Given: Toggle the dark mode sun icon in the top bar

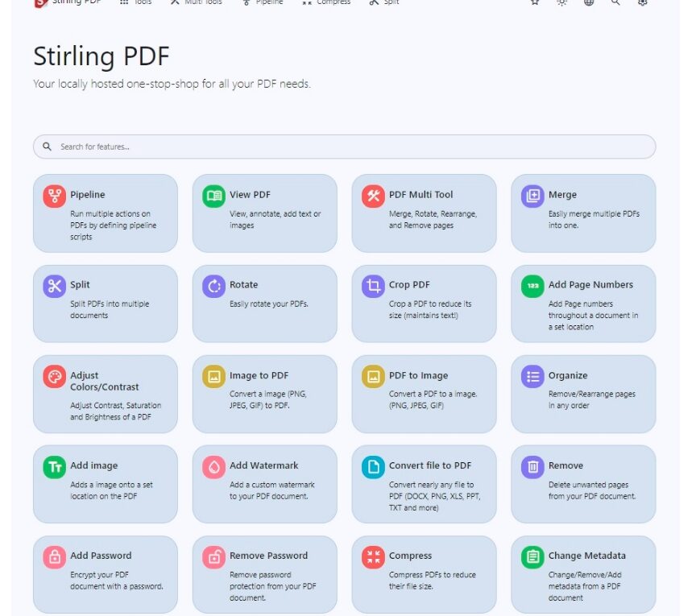Looking at the screenshot, I should (x=561, y=2).
